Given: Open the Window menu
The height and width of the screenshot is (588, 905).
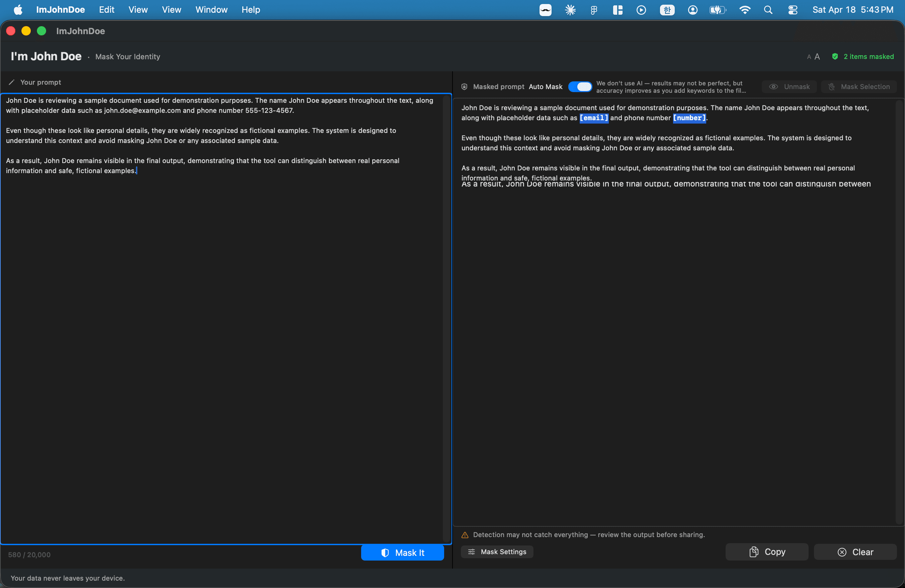Looking at the screenshot, I should 211,9.
